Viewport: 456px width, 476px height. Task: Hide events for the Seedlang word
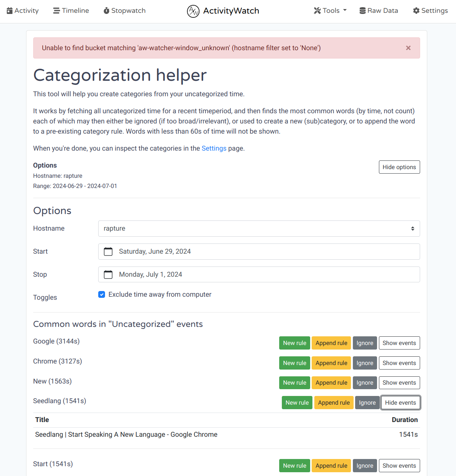pos(400,403)
